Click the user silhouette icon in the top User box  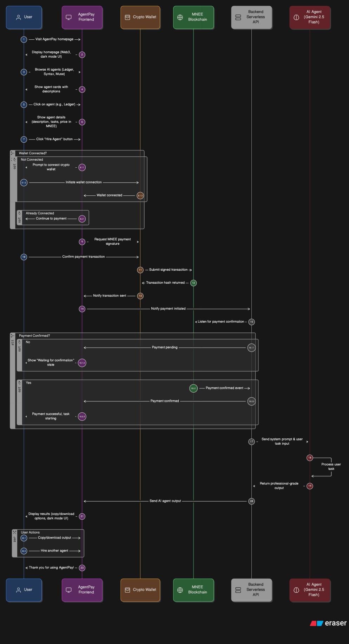19,17
